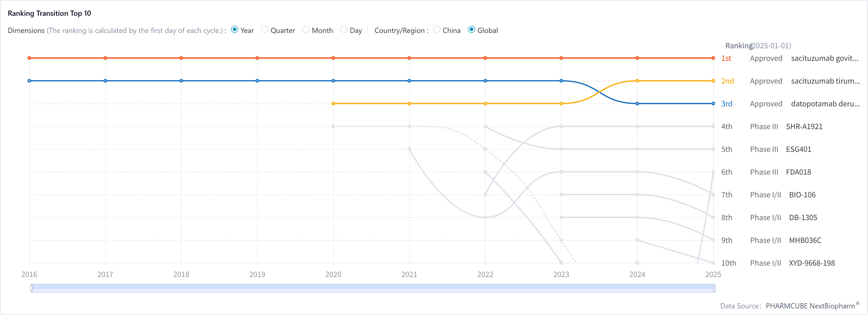Click the XYD-9668-198 ranking entry
The height and width of the screenshot is (315, 868).
coord(811,263)
